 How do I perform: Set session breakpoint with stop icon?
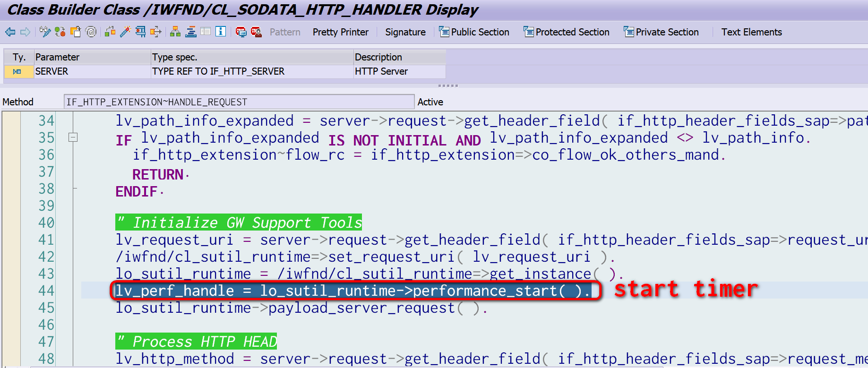(241, 32)
